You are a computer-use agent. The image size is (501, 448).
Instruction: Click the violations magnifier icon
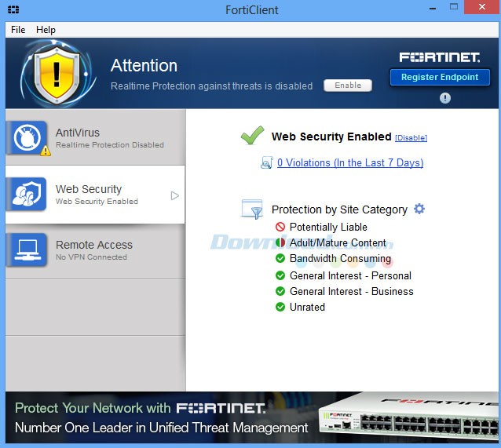pos(267,163)
